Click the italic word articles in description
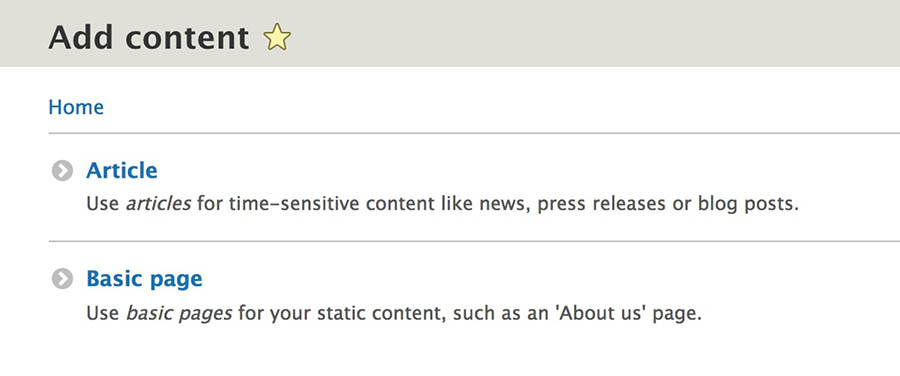 click(158, 204)
